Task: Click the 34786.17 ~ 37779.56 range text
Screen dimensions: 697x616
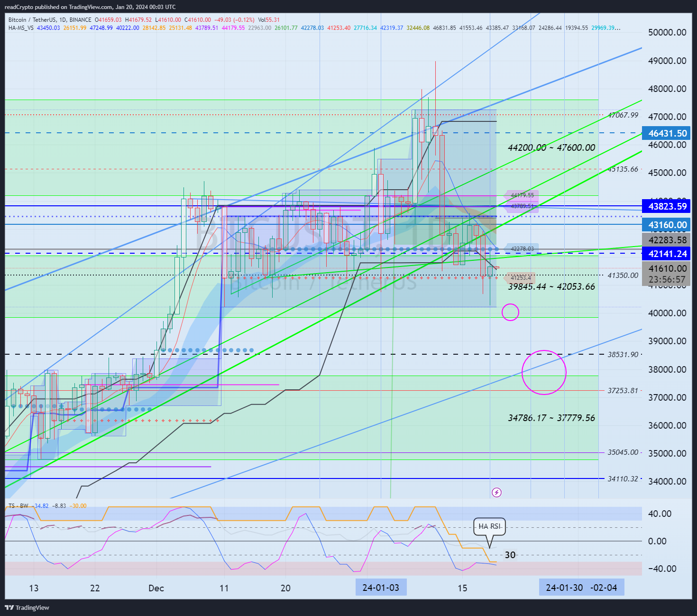Action: pos(551,418)
